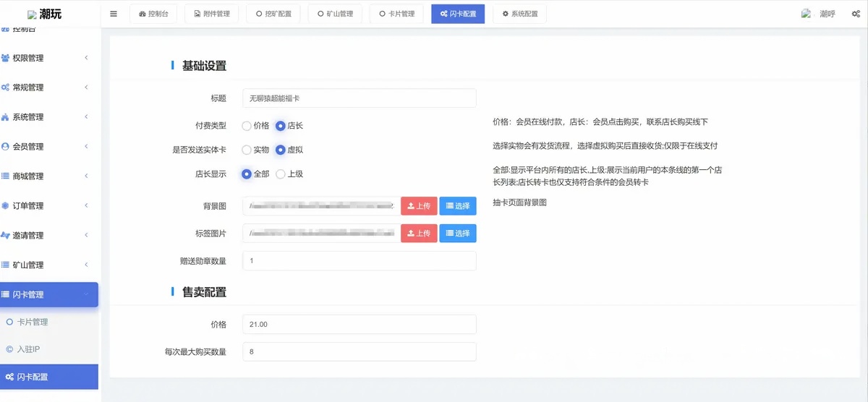
Task: Choose 实物 radio for 是否发送实体卡
Action: tap(247, 150)
